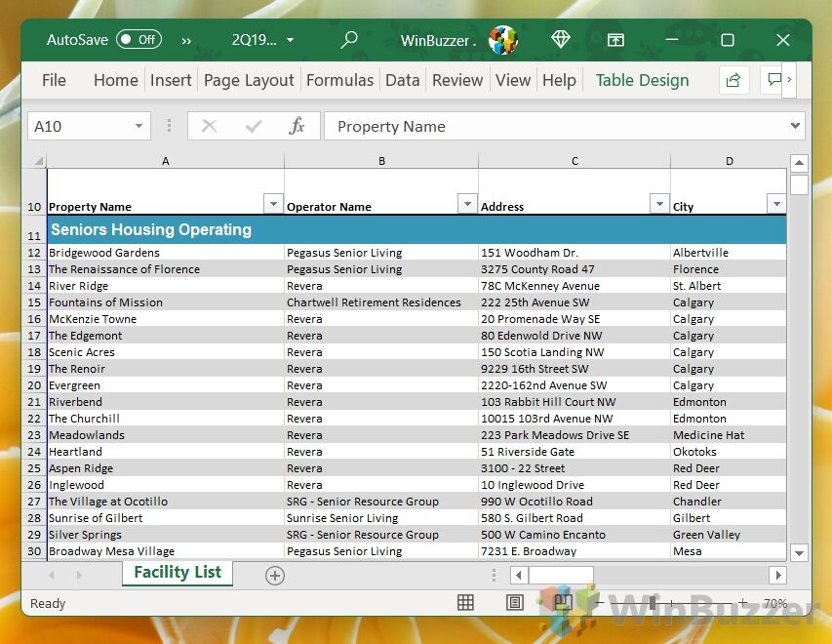The height and width of the screenshot is (644, 832).
Task: Select the Facility List sheet tab
Action: (x=178, y=573)
